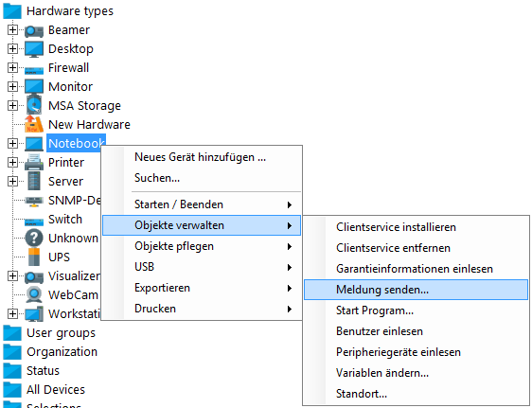Viewport: 532px width, 408px height.
Task: Select the New Hardware box icon
Action: coord(34,124)
